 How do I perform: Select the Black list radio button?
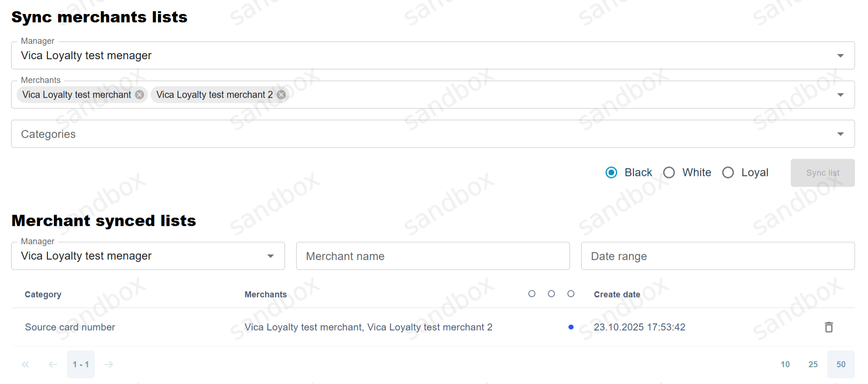(611, 173)
